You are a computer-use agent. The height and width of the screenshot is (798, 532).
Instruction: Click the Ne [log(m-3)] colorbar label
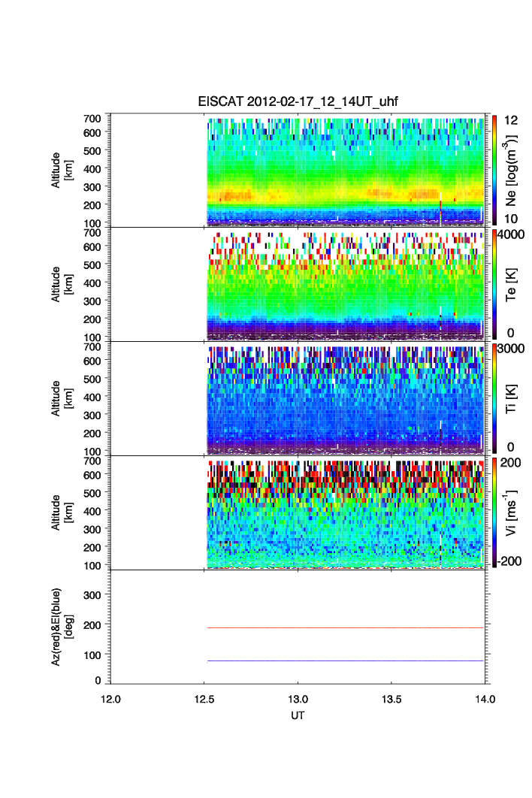(x=512, y=171)
